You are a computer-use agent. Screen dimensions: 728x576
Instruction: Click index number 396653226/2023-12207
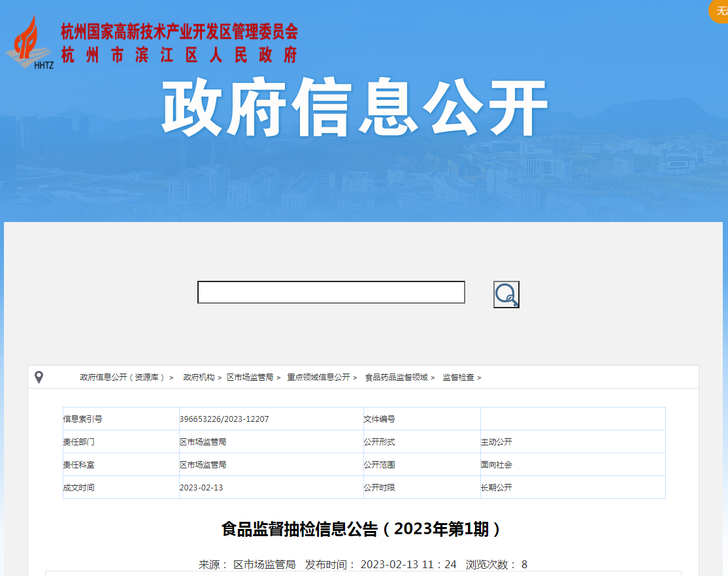224,419
